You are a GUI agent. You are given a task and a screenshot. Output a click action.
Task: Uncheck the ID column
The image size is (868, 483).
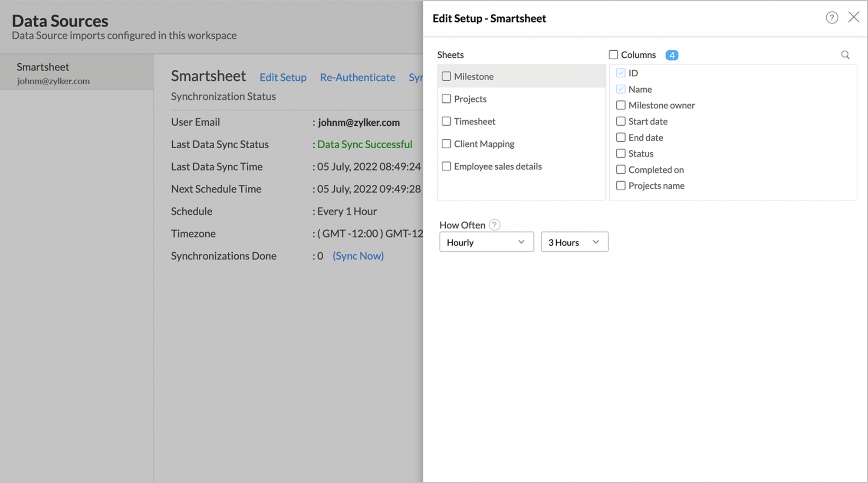coord(620,73)
